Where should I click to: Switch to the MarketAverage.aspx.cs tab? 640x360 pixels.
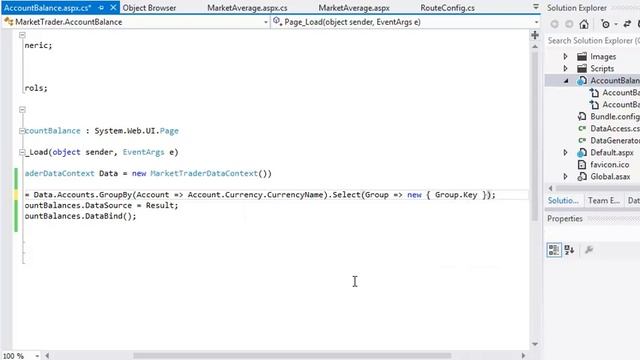coord(247,8)
